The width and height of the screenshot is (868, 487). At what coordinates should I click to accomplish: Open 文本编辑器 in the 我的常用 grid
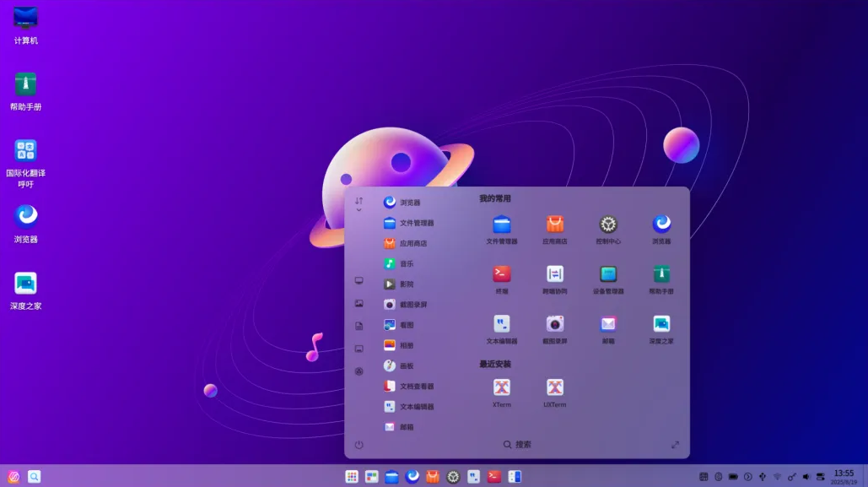click(502, 329)
